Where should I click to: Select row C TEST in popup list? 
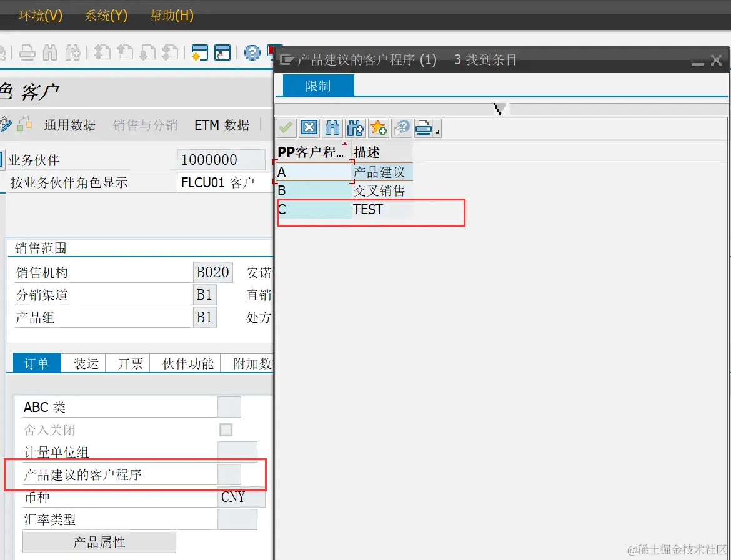(344, 209)
